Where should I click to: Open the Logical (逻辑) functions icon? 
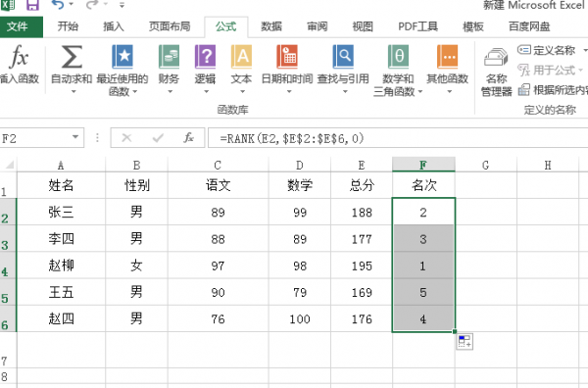coord(205,57)
